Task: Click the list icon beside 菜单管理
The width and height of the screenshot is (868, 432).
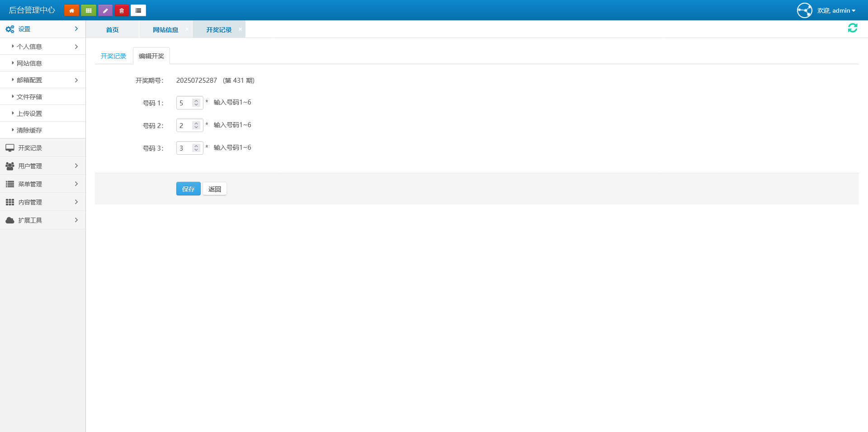Action: tap(10, 184)
